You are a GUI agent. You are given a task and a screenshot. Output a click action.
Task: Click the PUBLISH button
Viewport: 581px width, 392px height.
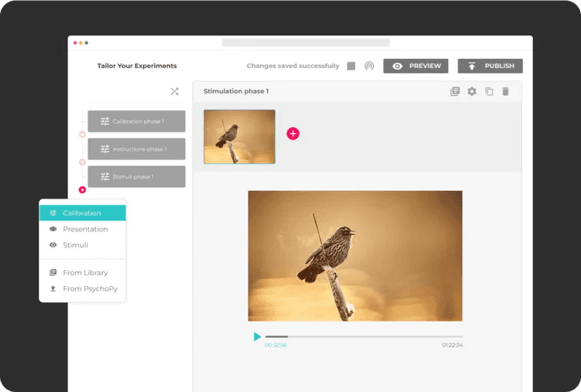pyautogui.click(x=490, y=66)
